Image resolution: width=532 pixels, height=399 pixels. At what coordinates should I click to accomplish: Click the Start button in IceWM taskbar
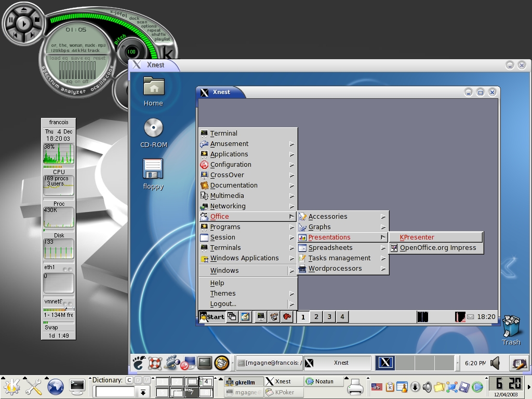coord(212,317)
